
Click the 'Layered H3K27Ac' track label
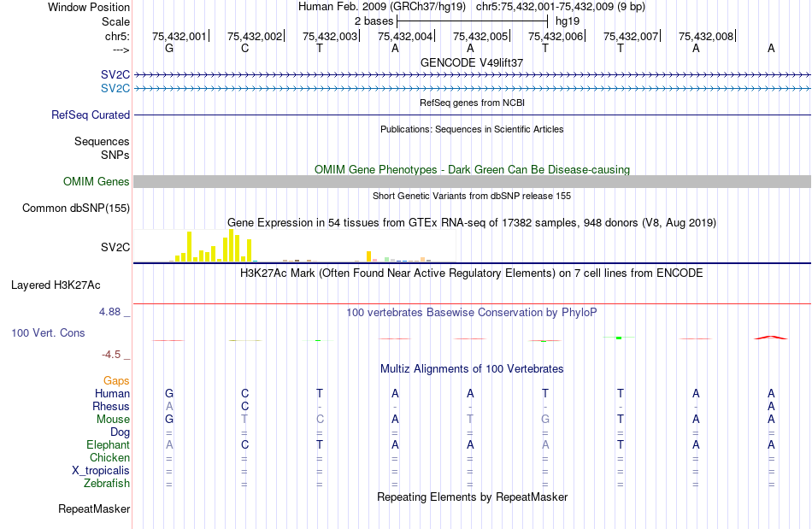click(x=56, y=285)
